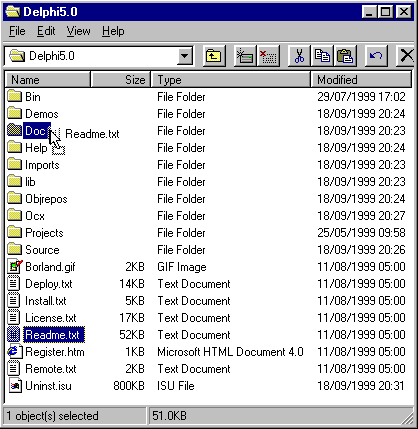
Task: Select the Demos folder icon
Action: pyautogui.click(x=14, y=114)
